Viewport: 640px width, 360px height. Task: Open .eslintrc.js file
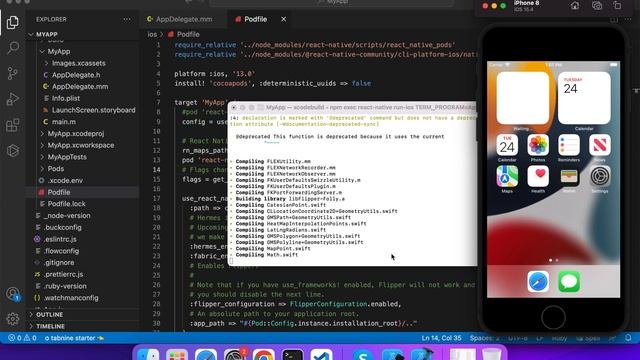pyautogui.click(x=60, y=239)
